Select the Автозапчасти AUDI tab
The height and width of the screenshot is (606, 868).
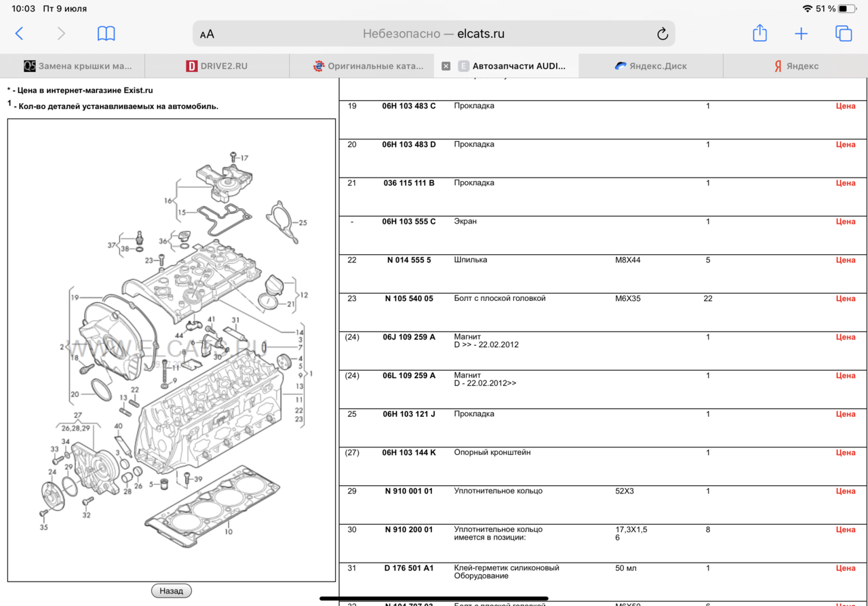coord(507,66)
